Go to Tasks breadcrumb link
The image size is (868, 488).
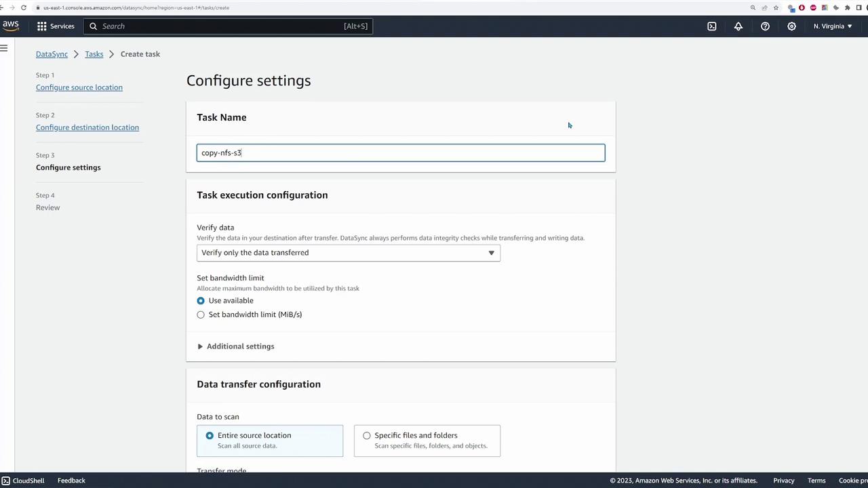(x=94, y=54)
